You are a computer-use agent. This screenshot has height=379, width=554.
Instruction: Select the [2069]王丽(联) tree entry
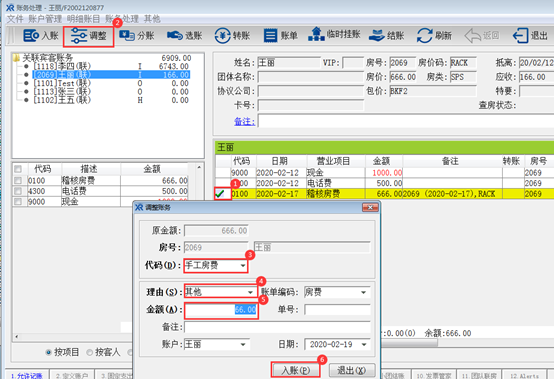(x=62, y=75)
